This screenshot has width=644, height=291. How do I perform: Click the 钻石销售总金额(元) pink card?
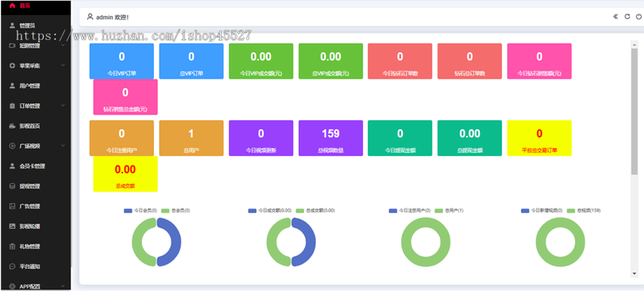point(125,97)
